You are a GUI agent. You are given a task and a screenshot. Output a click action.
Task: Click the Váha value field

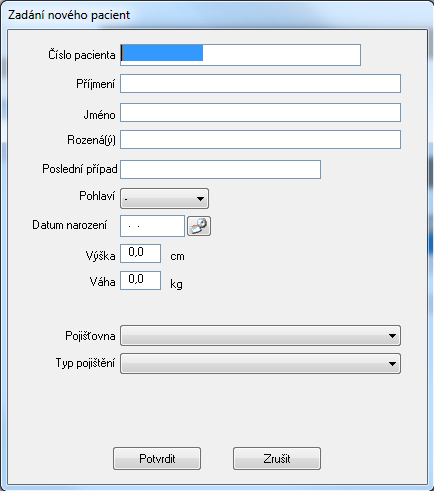(x=140, y=280)
